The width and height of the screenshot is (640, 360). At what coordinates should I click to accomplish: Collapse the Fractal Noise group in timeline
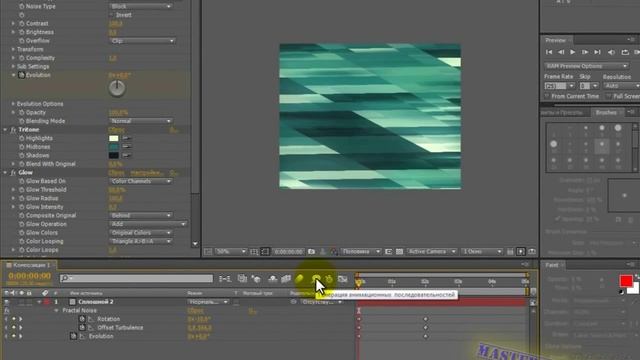pyautogui.click(x=56, y=311)
